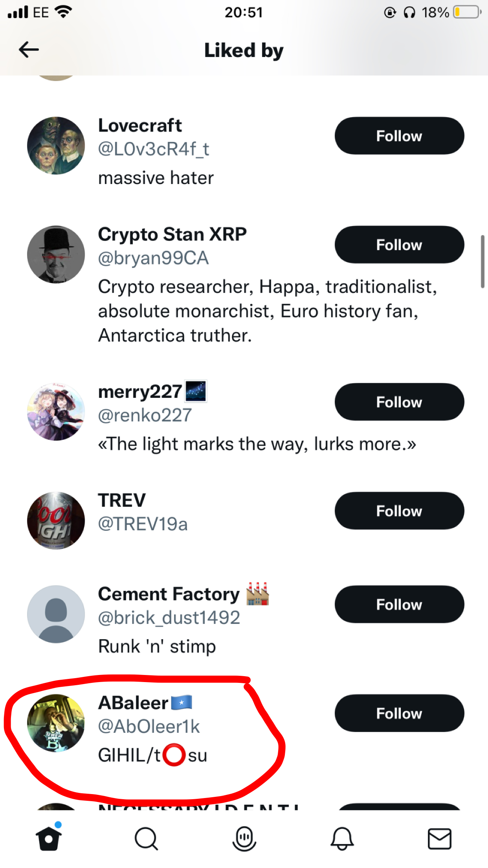Follow the TREV account

(399, 511)
